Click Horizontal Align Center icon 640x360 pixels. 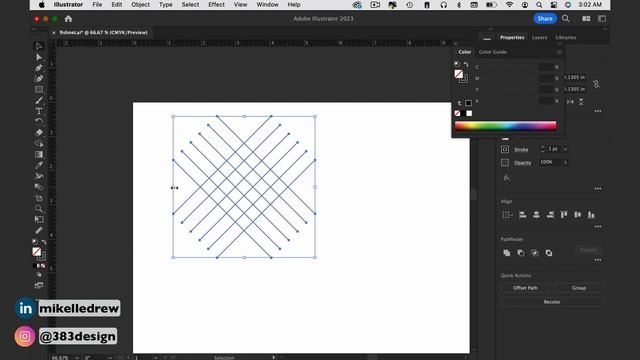pos(536,215)
